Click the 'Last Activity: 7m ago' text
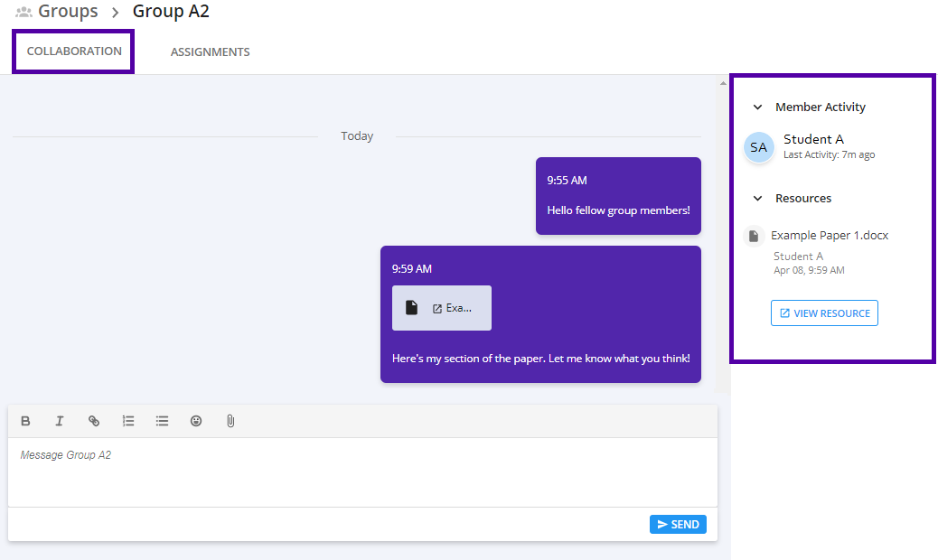 click(830, 154)
